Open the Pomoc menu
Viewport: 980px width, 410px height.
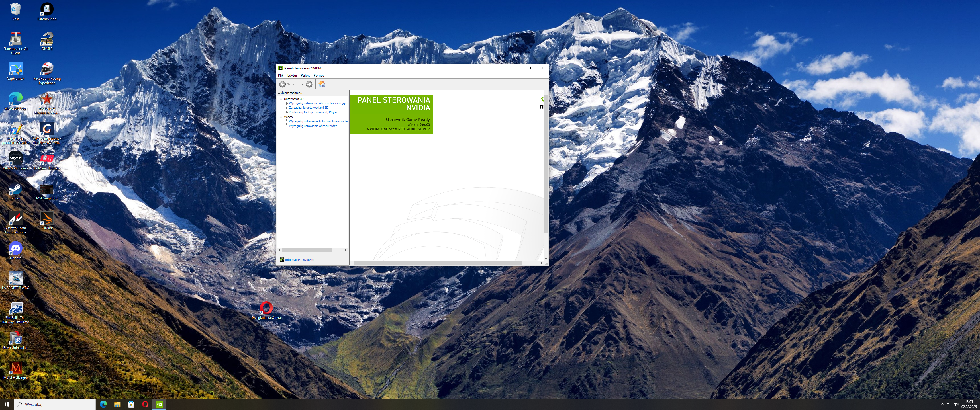tap(319, 75)
